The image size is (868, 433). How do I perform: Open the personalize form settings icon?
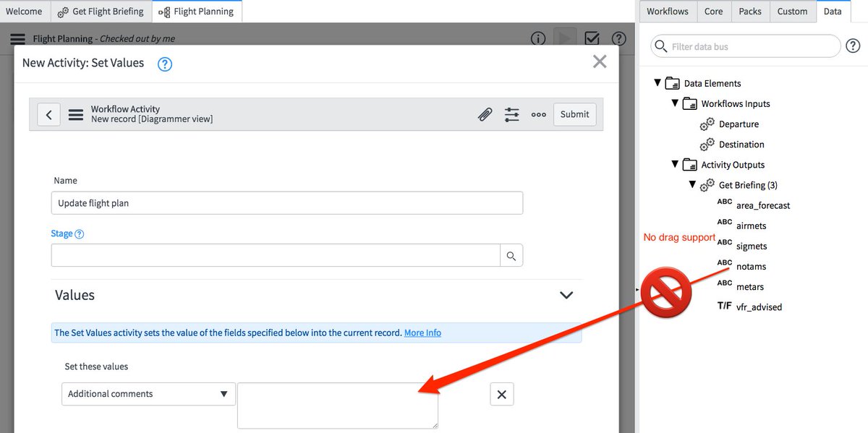click(512, 114)
